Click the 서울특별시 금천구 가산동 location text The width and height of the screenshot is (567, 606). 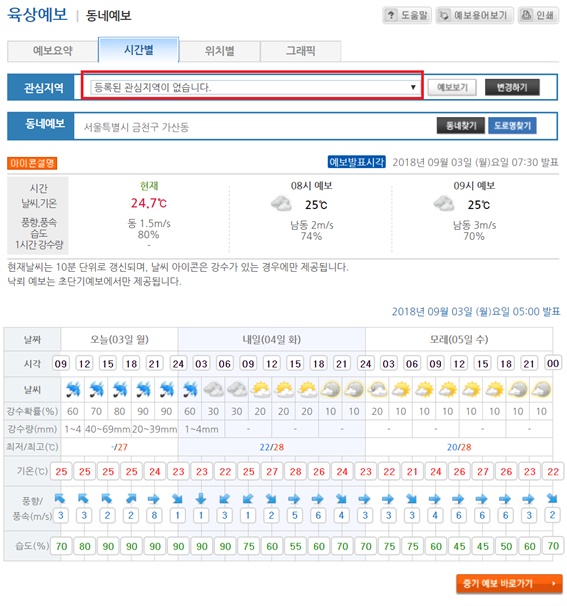(x=136, y=127)
